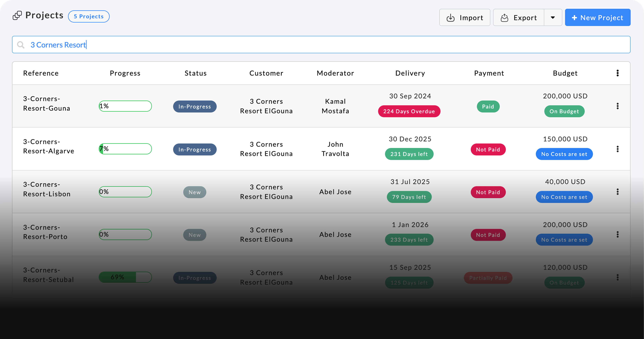Click the 69% progress bar for Setubal
Screen dimensions: 644x339
click(125, 277)
